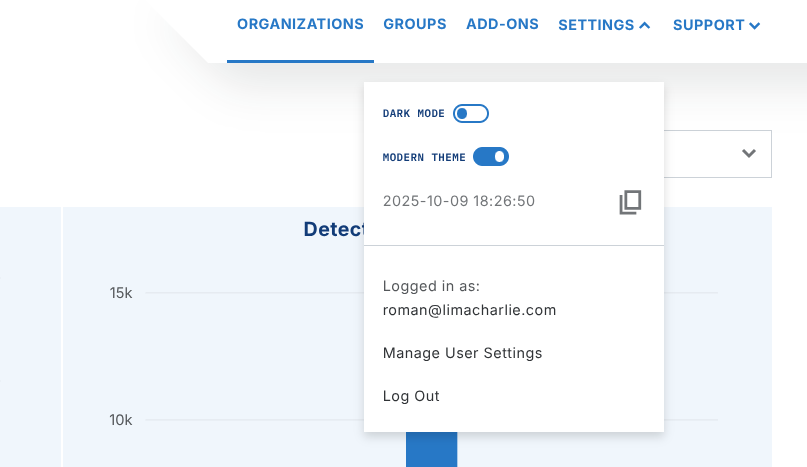Copy the timestamp using the copy icon
The width and height of the screenshot is (807, 467).
click(x=630, y=202)
